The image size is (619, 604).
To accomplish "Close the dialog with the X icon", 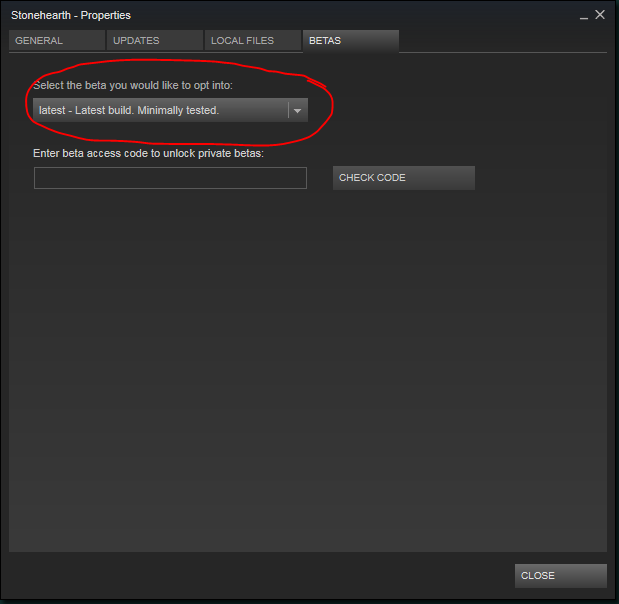I will (600, 15).
